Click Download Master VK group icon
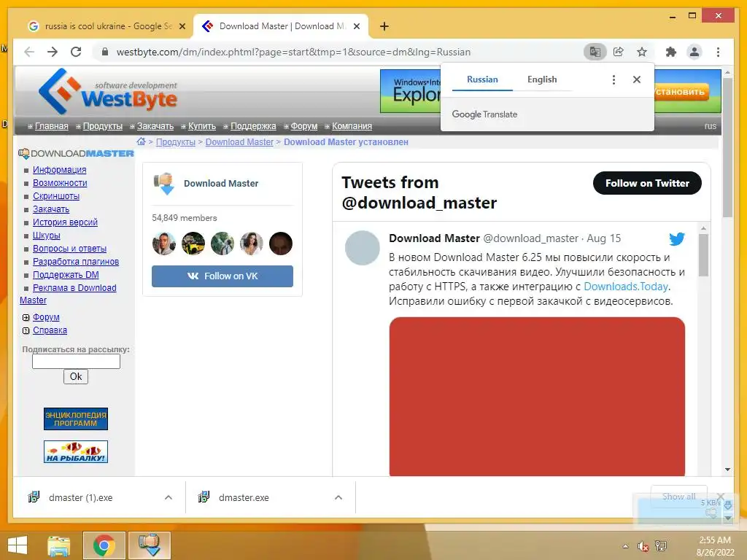Screen dimensions: 747x560 click(163, 184)
